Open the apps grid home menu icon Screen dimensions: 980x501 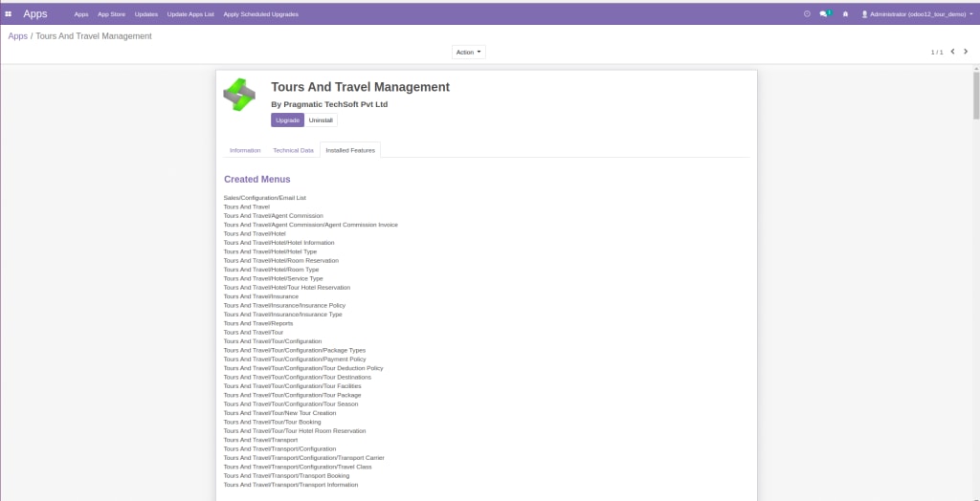[8, 13]
